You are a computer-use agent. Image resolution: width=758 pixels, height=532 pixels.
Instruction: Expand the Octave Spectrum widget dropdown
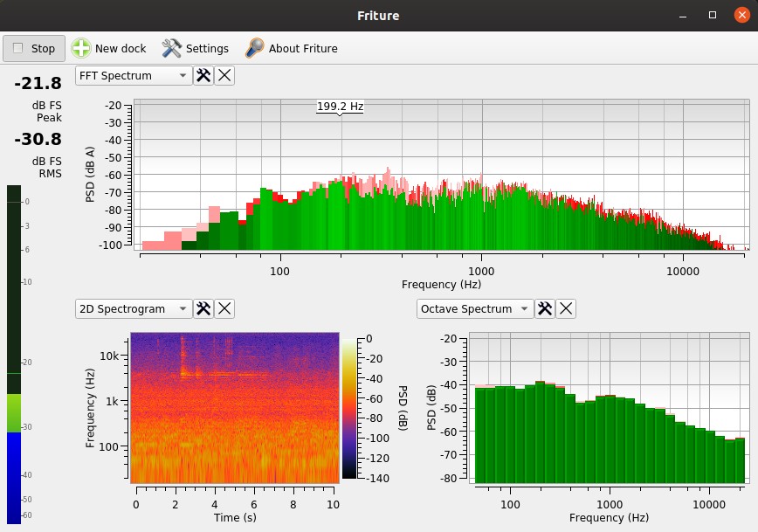coord(475,308)
